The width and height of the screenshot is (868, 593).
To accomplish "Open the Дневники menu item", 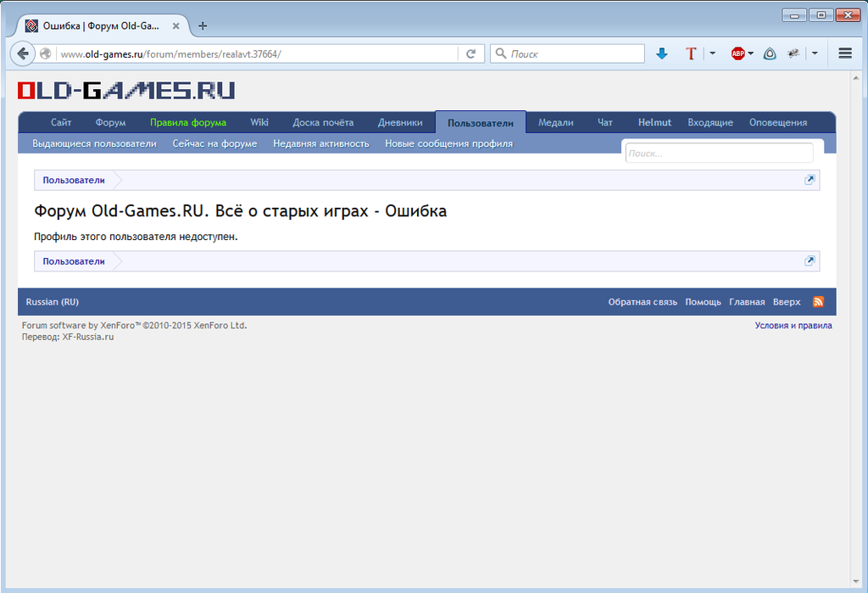I will [x=399, y=122].
